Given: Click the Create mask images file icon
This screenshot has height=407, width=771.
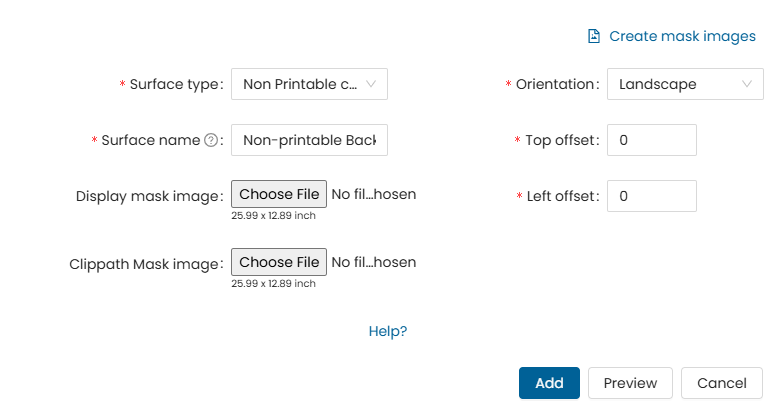Looking at the screenshot, I should tap(594, 36).
